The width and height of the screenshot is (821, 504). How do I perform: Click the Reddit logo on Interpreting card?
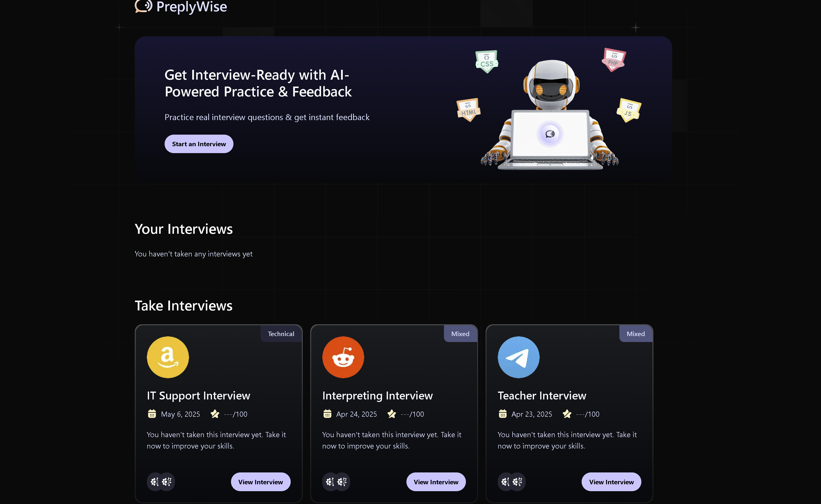coord(343,357)
